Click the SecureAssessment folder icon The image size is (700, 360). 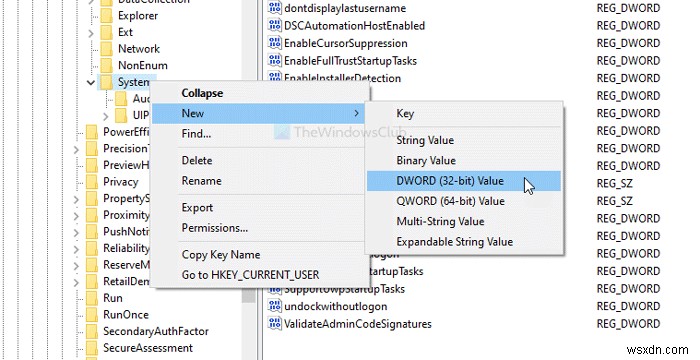pos(92,348)
